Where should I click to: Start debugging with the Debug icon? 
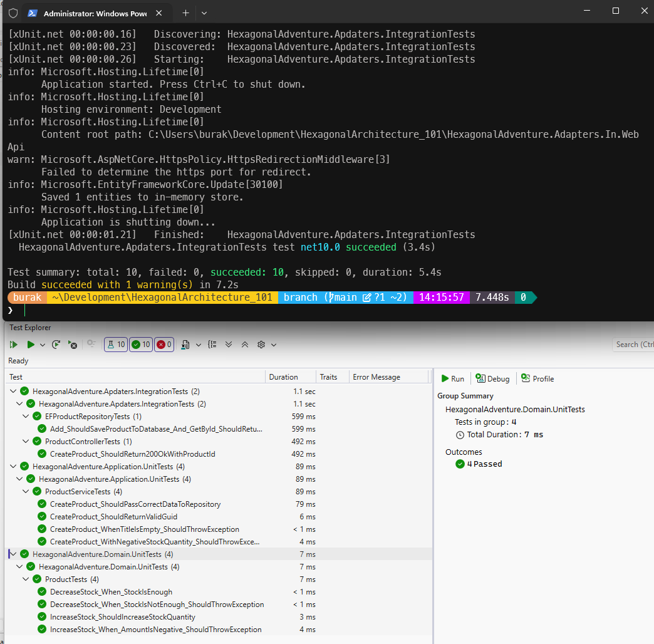click(x=493, y=378)
